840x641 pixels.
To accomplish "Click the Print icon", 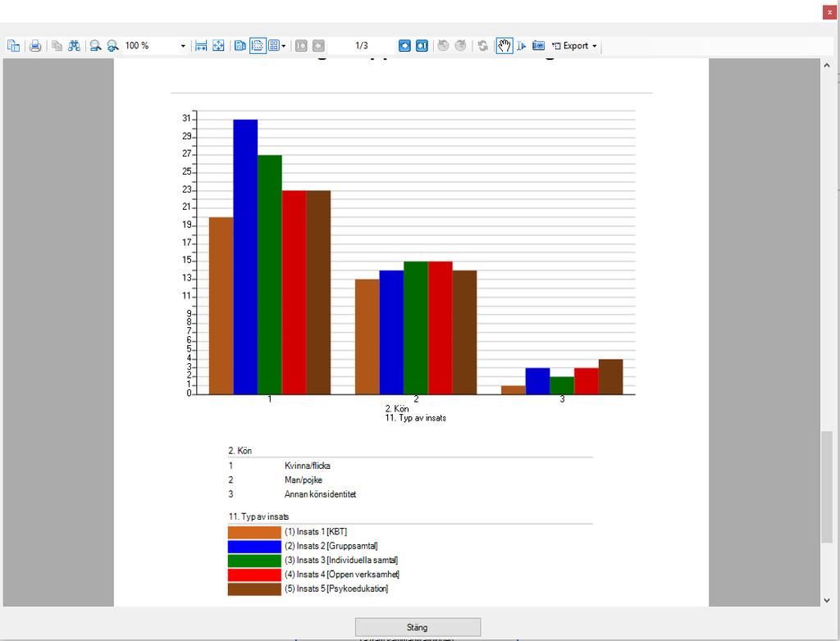I will point(35,46).
